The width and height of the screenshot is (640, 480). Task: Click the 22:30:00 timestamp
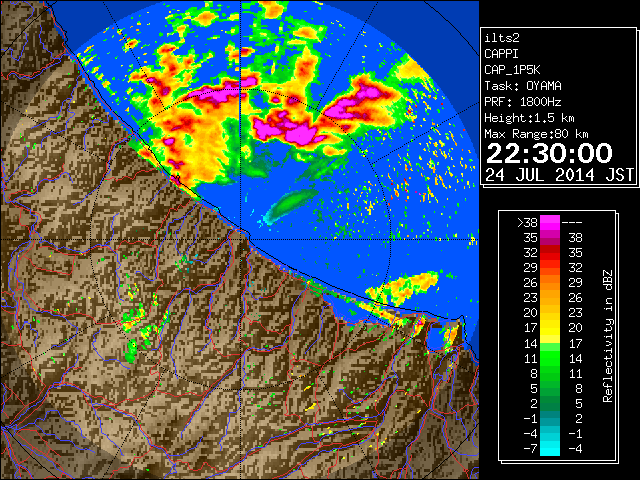pyautogui.click(x=549, y=153)
